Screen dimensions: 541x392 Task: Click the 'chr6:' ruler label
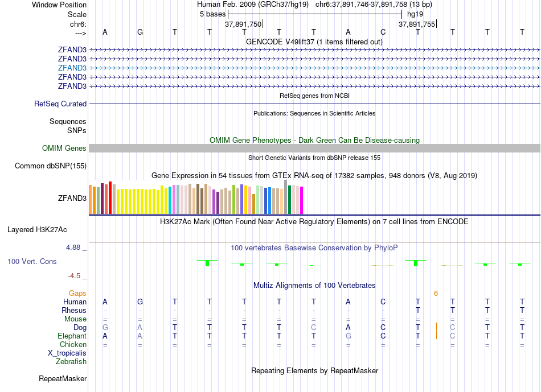tap(78, 24)
